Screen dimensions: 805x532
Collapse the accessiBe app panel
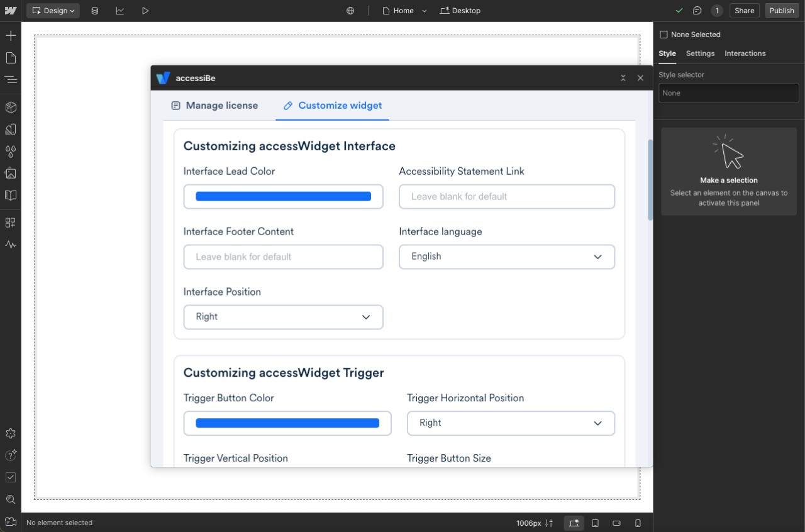click(623, 78)
